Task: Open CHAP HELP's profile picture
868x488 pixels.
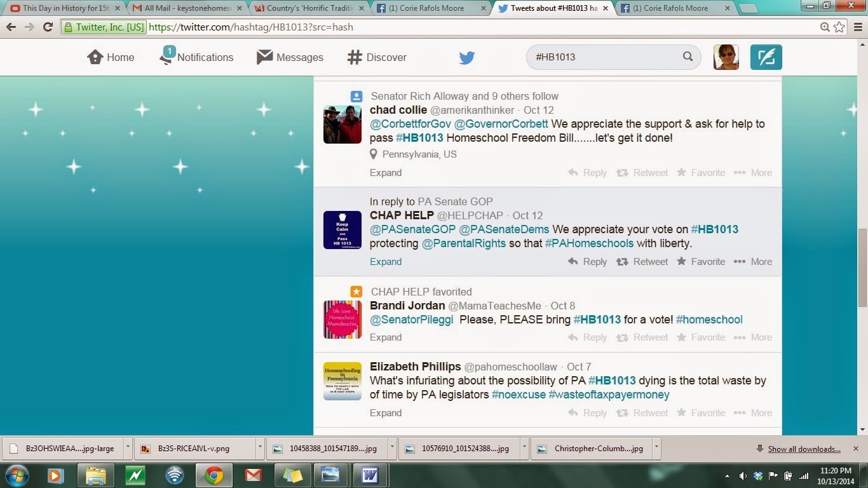Action: tap(342, 230)
